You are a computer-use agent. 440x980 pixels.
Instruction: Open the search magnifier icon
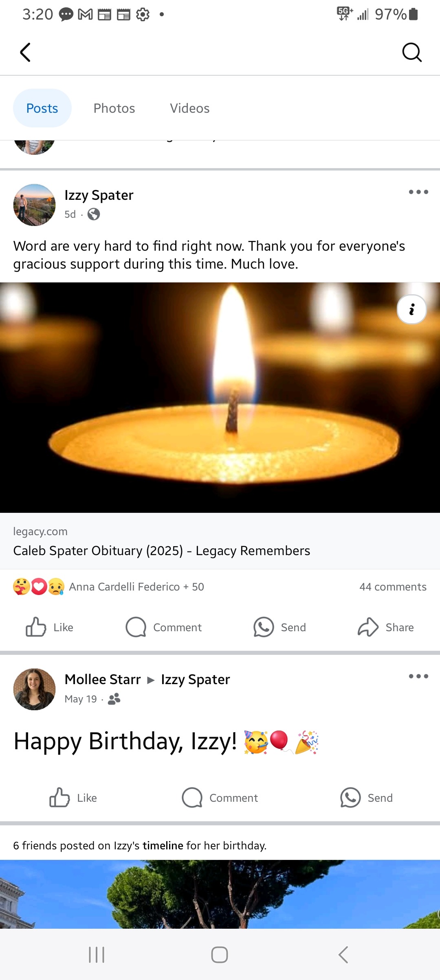(x=411, y=52)
